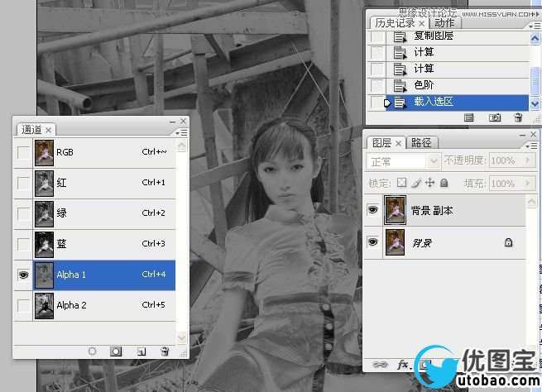Viewport: 542px width, 392px height.
Task: Open the Channels panel flyout menu
Action: [182, 131]
